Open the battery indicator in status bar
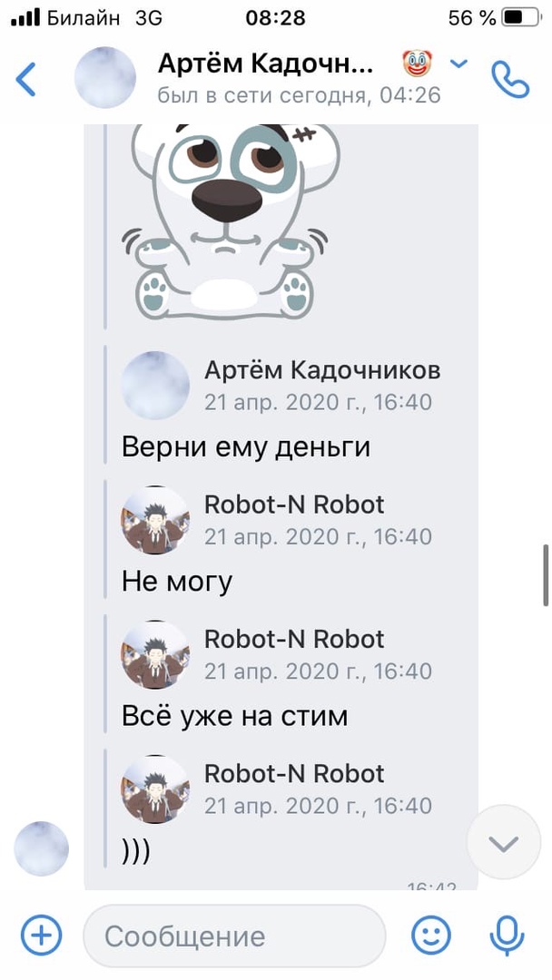Image resolution: width=552 pixels, height=980 pixels. click(521, 18)
